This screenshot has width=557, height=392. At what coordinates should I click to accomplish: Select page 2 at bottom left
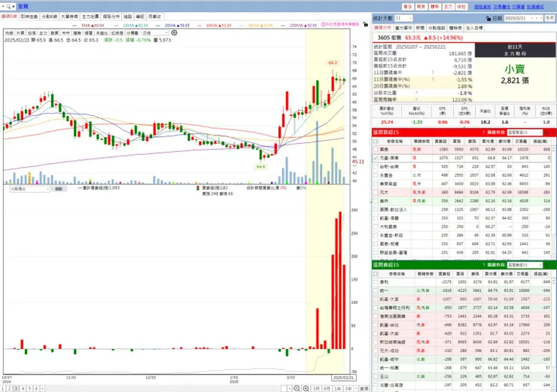point(10,389)
